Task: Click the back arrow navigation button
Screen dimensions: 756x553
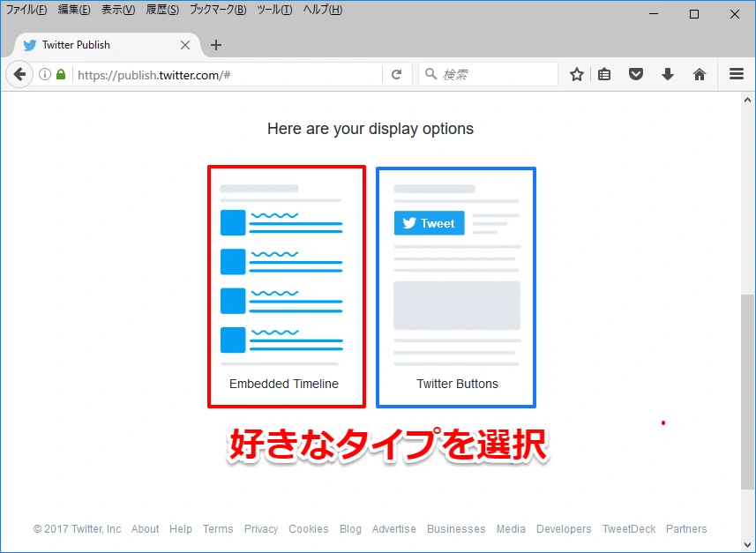Action: point(19,75)
